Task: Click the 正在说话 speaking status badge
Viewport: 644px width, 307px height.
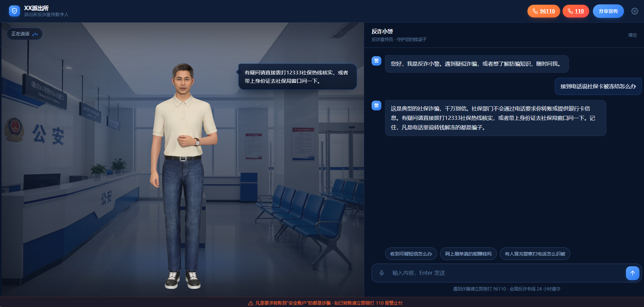Action: pos(25,34)
